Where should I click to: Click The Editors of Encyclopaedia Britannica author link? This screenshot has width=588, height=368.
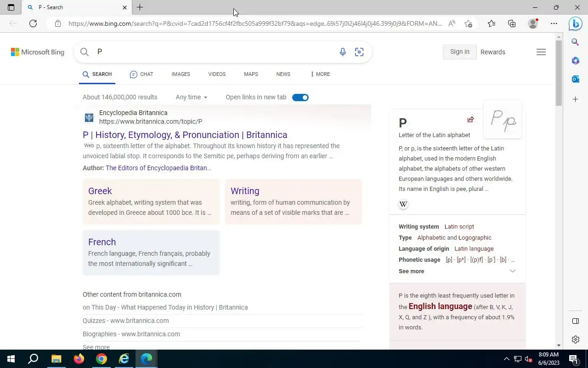pos(158,168)
